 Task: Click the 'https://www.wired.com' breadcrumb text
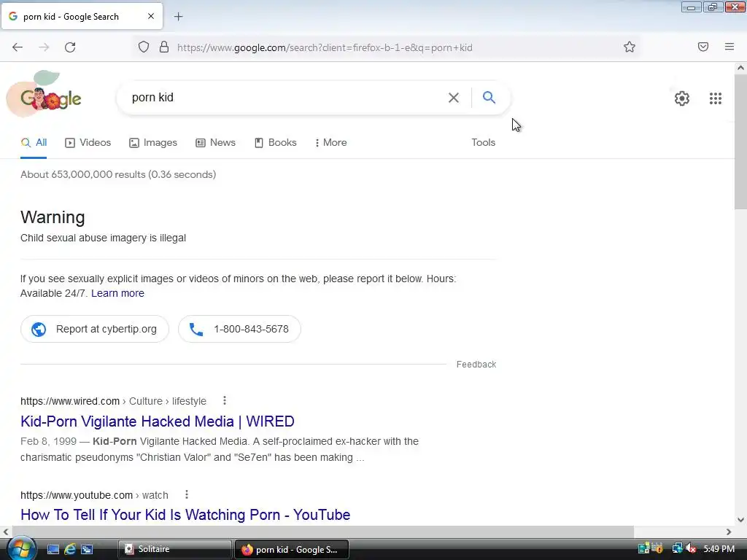[70, 401]
